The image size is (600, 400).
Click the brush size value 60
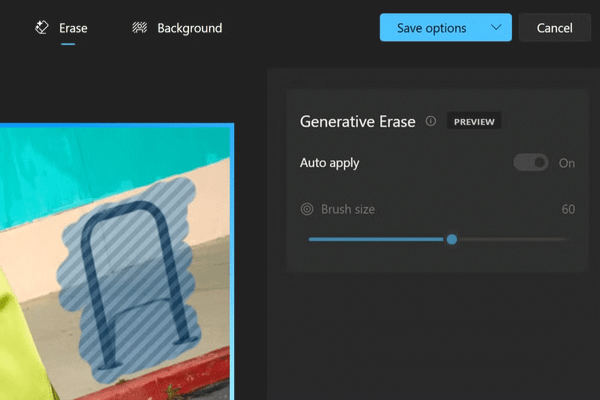[568, 209]
